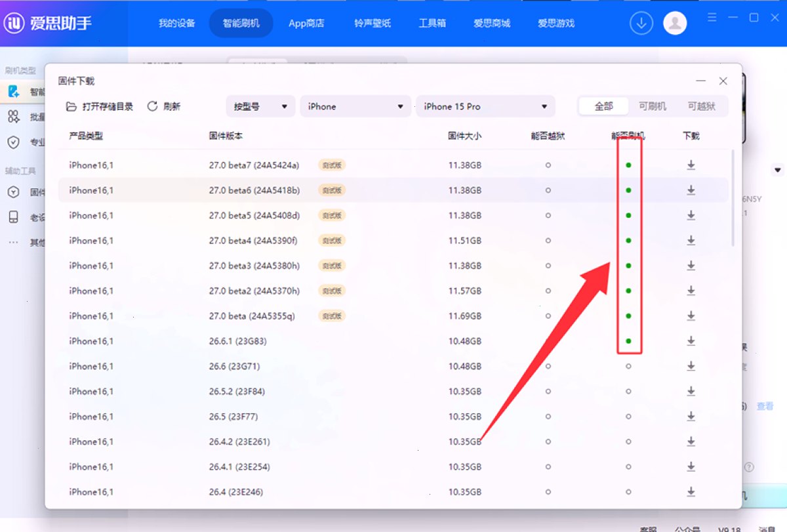Screen dimensions: 787x532
Task: Click iPhone16,1 cell in 26.4 (23E246) row
Action: [x=91, y=492]
